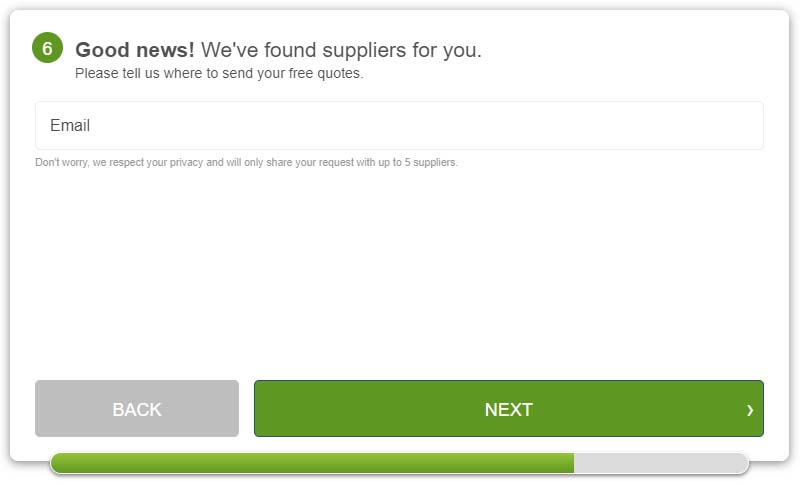
Task: Click the word NEXT on the green button
Action: coord(509,410)
